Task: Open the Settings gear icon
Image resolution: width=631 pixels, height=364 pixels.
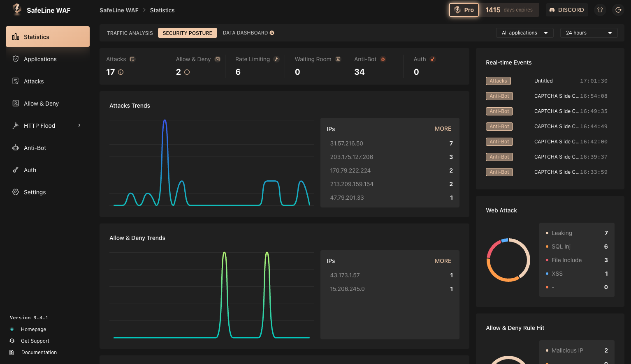Action: click(16, 192)
